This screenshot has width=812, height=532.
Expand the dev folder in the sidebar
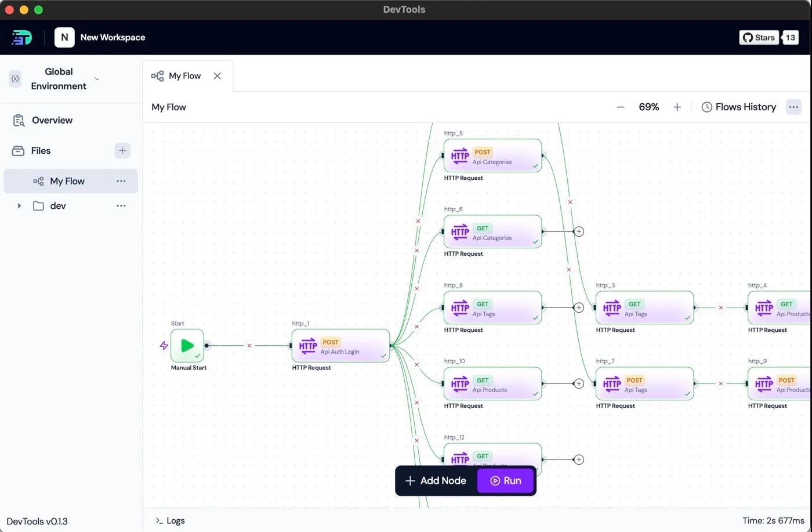(19, 205)
